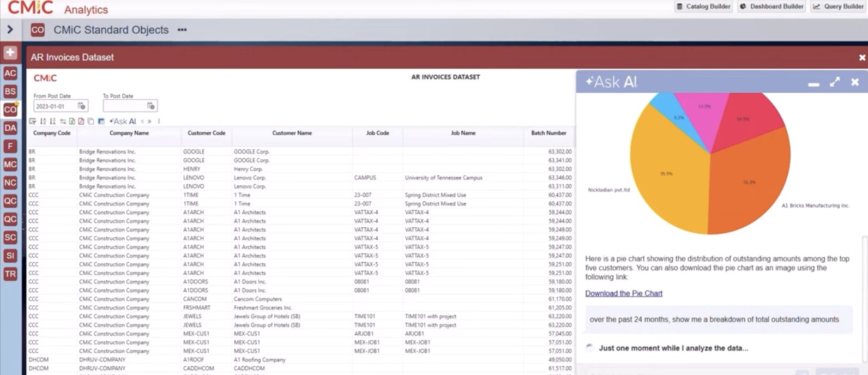Image resolution: width=868 pixels, height=375 pixels.
Task: Sort by Customer Code column header
Action: pos(207,133)
